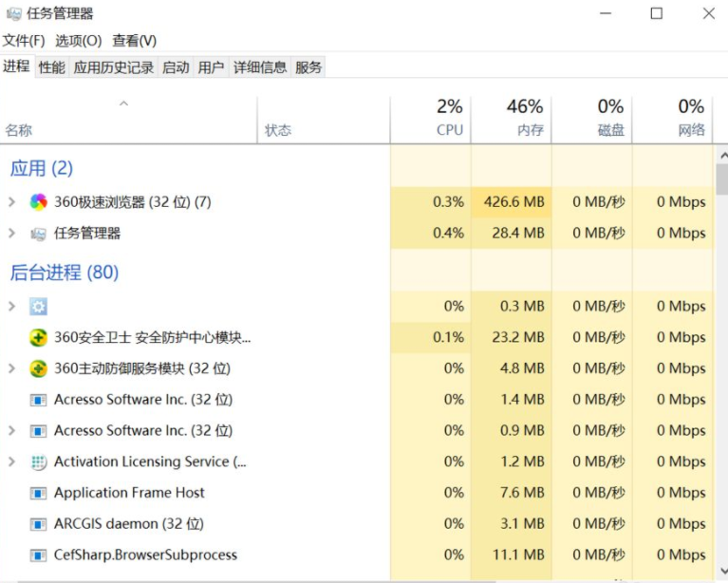Expand the 360主动防御服务模块 entry

11,368
